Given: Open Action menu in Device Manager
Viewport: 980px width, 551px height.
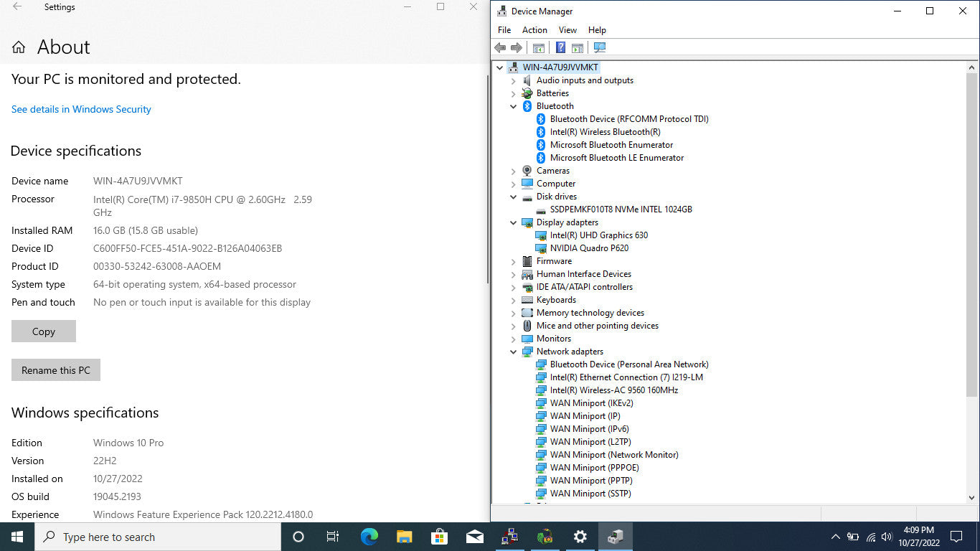Looking at the screenshot, I should click(534, 30).
